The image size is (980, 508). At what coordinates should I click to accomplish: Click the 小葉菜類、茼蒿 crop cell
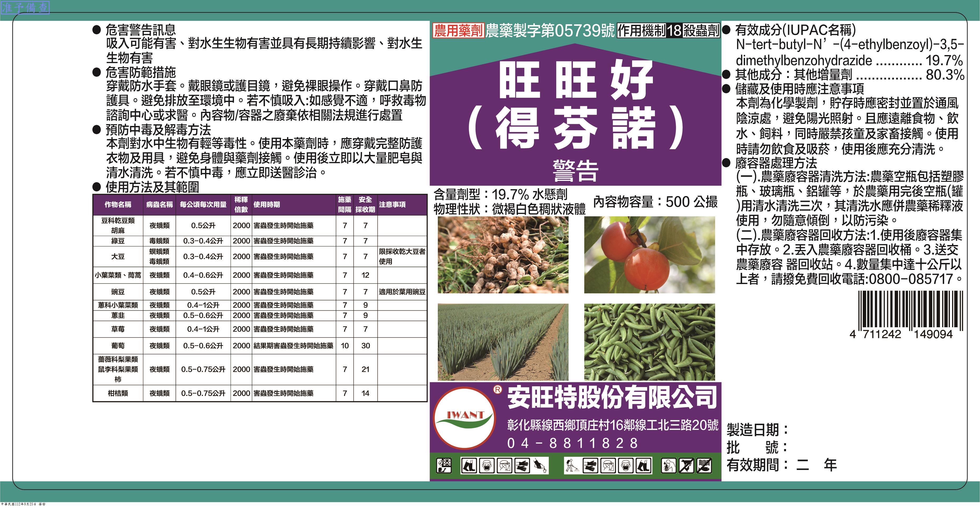pos(118,275)
